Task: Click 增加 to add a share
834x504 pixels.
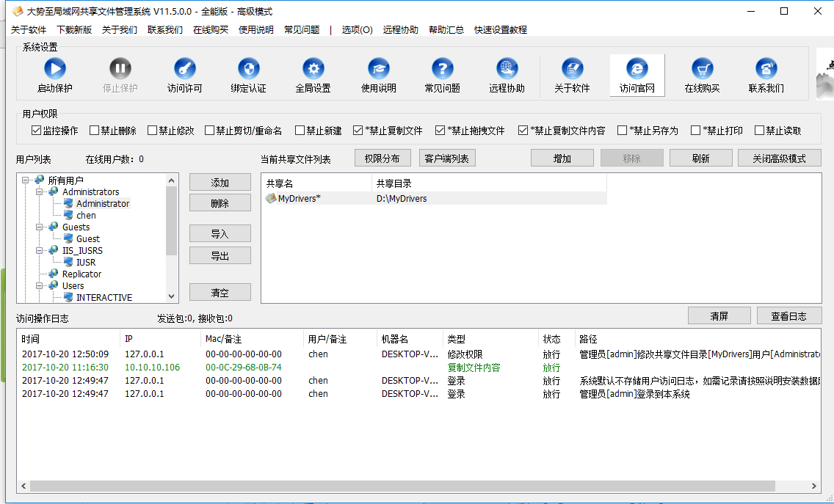Action: click(x=562, y=158)
